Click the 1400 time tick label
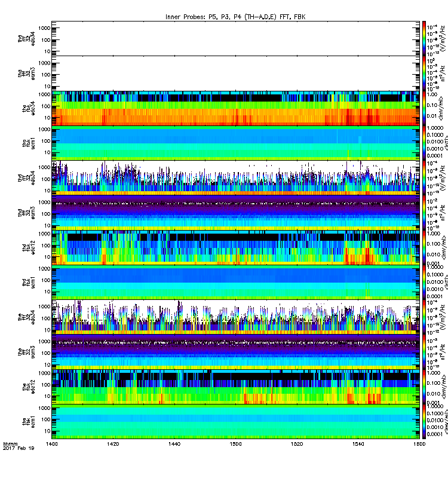448x478 pixels. click(x=52, y=444)
